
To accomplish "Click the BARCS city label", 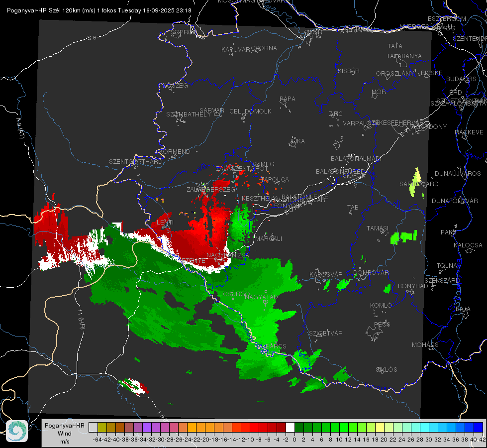I will 276,346.
